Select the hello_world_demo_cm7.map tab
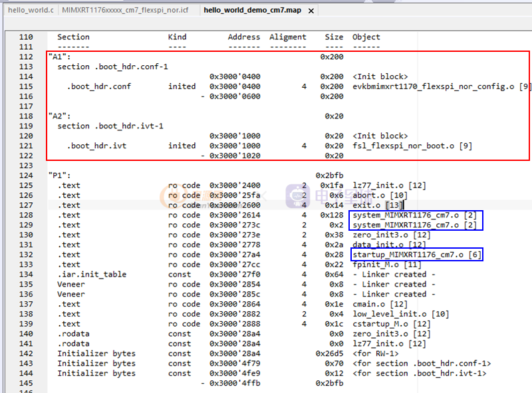Screen dimensions: 532x393 254,11
